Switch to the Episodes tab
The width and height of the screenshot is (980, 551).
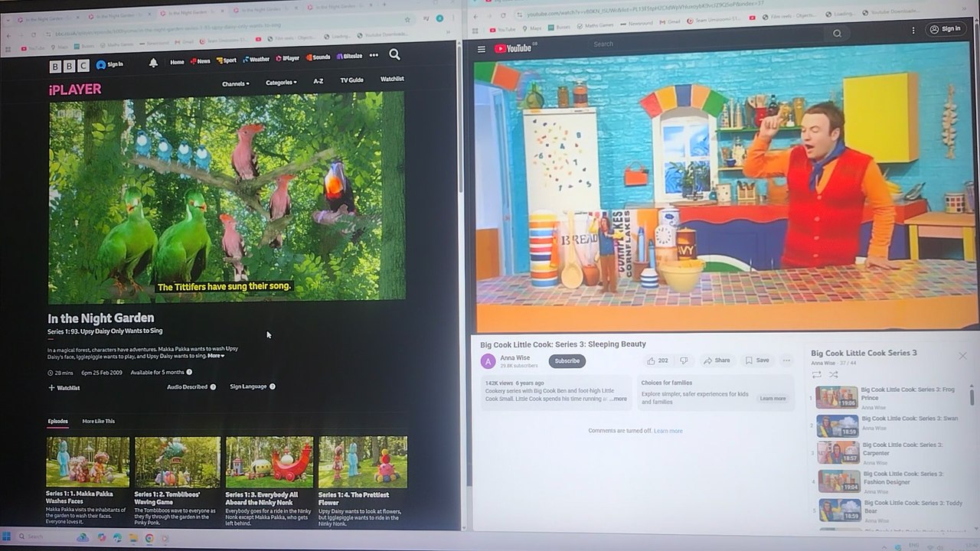(x=58, y=421)
